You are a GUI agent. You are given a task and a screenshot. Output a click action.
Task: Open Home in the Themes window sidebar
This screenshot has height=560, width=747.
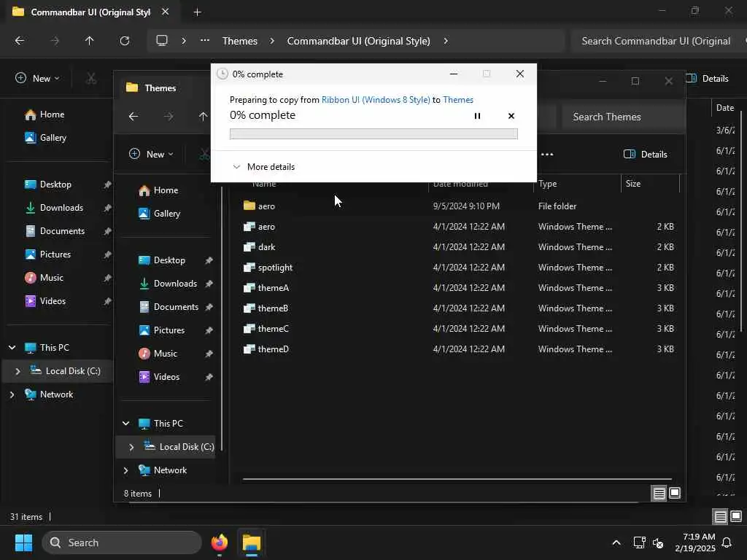pos(166,190)
